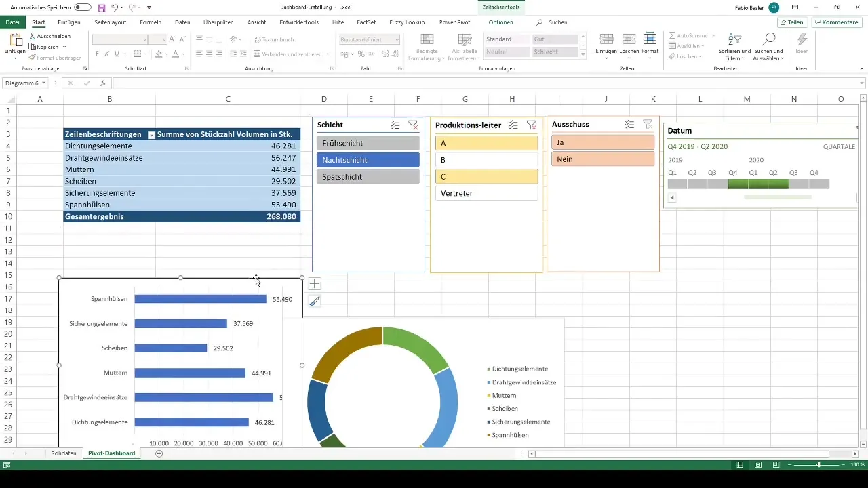
Task: Open the Quick Access Toolbar customize arrow
Action: pyautogui.click(x=149, y=7)
